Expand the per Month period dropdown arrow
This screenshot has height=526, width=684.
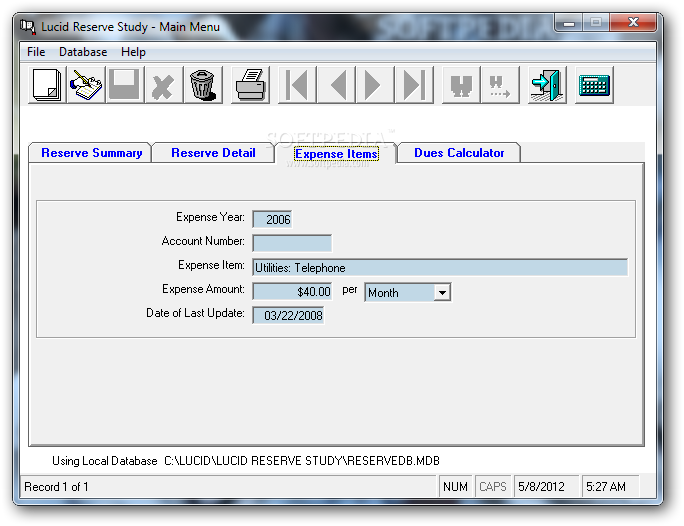442,293
